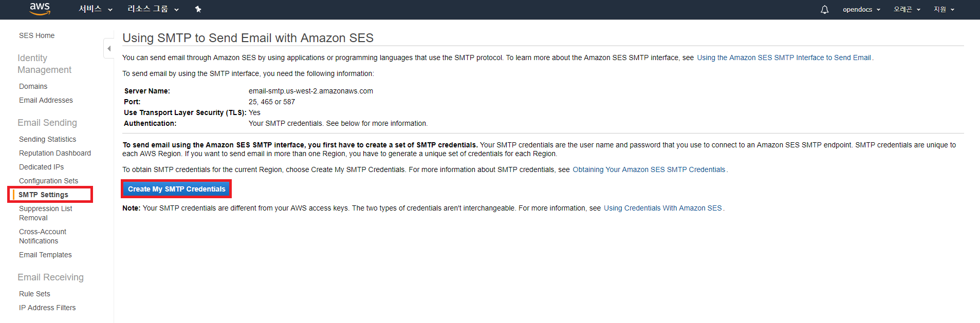This screenshot has height=323, width=980.
Task: Open the 지원 support dropdown
Action: (x=944, y=9)
